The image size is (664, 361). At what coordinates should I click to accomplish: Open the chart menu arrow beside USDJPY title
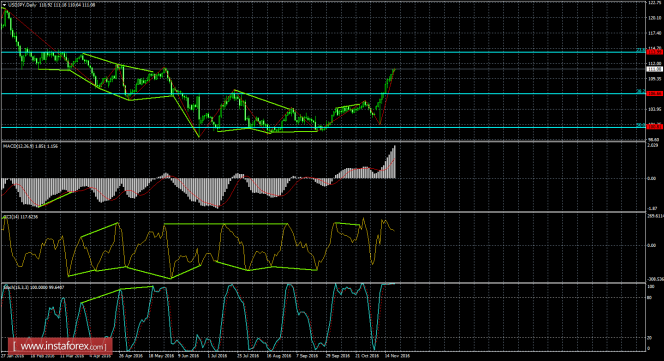[4, 5]
